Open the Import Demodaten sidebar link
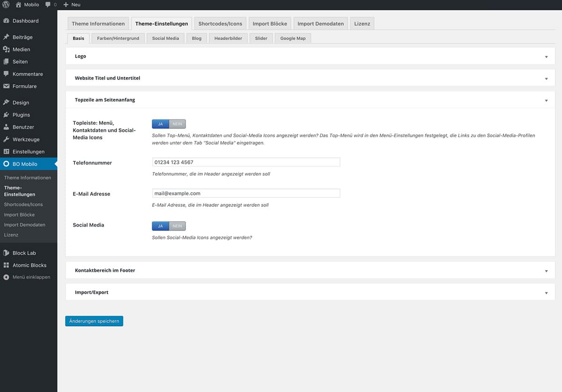 click(24, 225)
